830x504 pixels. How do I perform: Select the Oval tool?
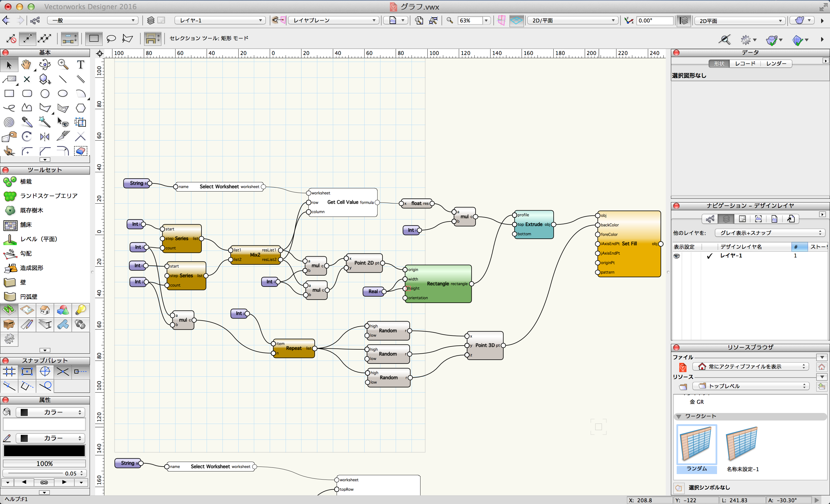63,94
